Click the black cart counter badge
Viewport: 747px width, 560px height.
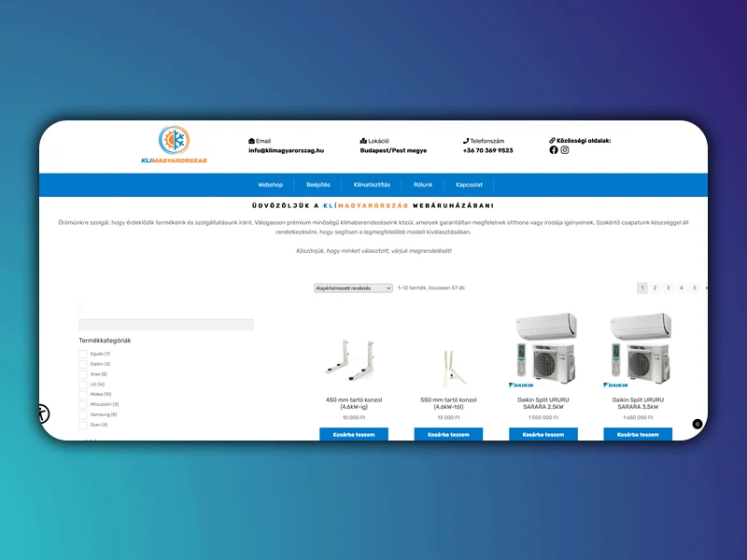pos(697,425)
